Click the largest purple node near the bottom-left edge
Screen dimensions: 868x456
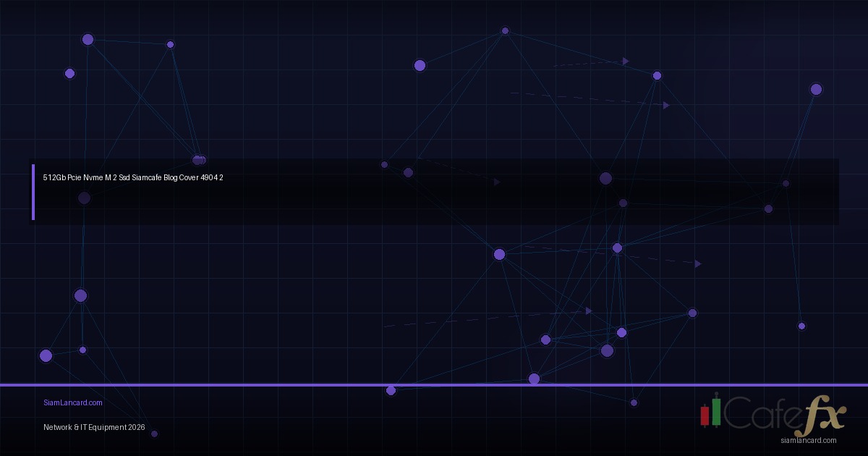point(46,355)
